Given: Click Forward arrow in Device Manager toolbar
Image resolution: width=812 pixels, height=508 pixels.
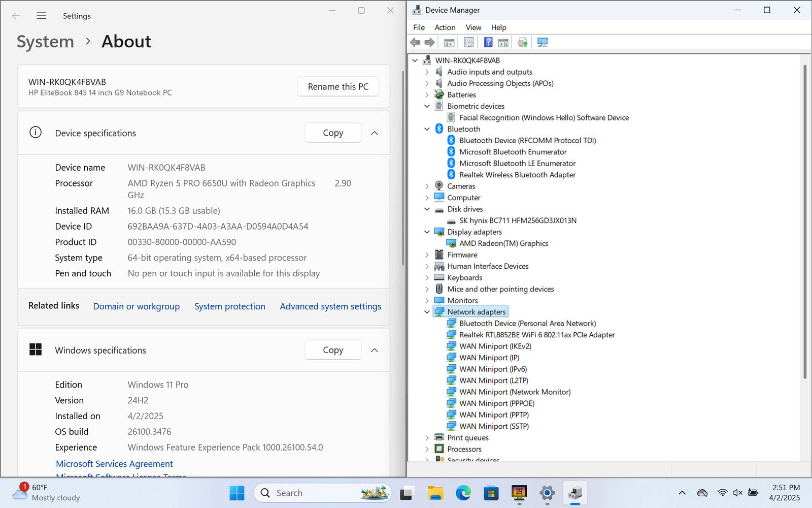Looking at the screenshot, I should click(429, 42).
